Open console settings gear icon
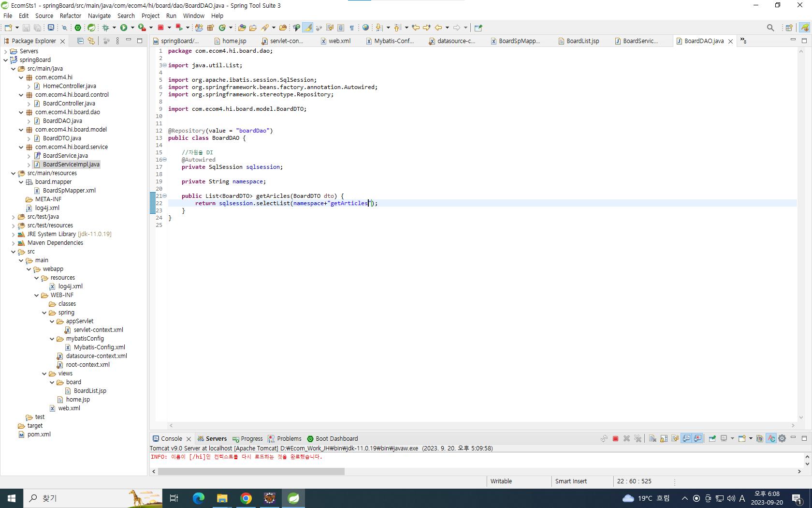The width and height of the screenshot is (812, 508). 782,439
